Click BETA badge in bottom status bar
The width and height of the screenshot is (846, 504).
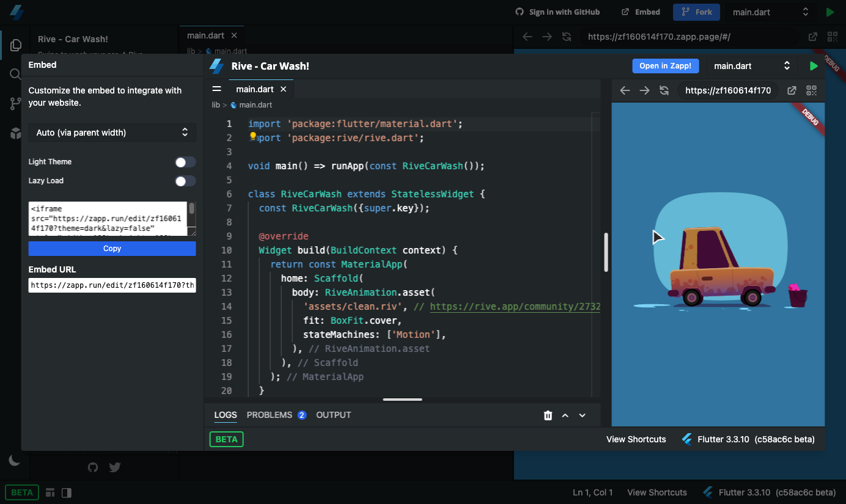(22, 492)
